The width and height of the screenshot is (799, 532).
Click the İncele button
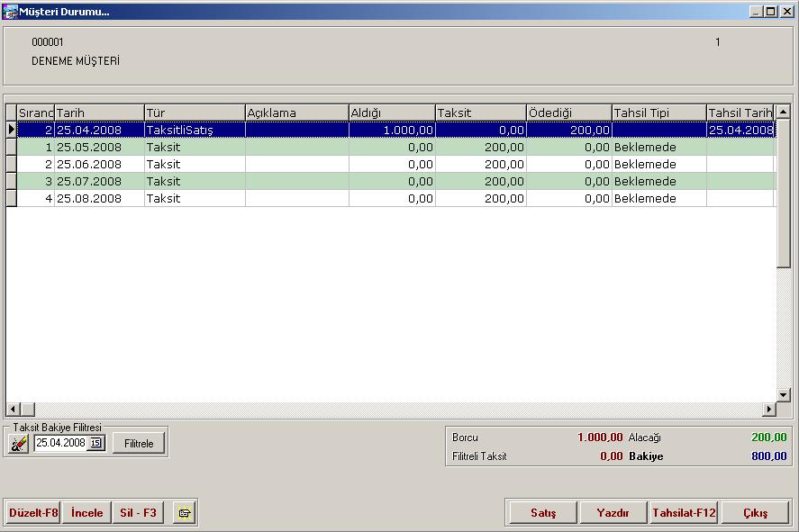coord(87,513)
